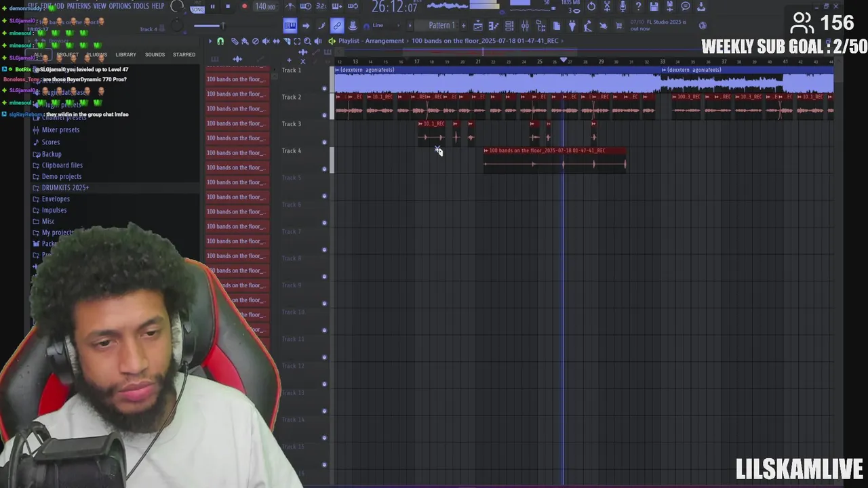Add a new pattern with plus button
This screenshot has width=868, height=488.
tap(463, 26)
